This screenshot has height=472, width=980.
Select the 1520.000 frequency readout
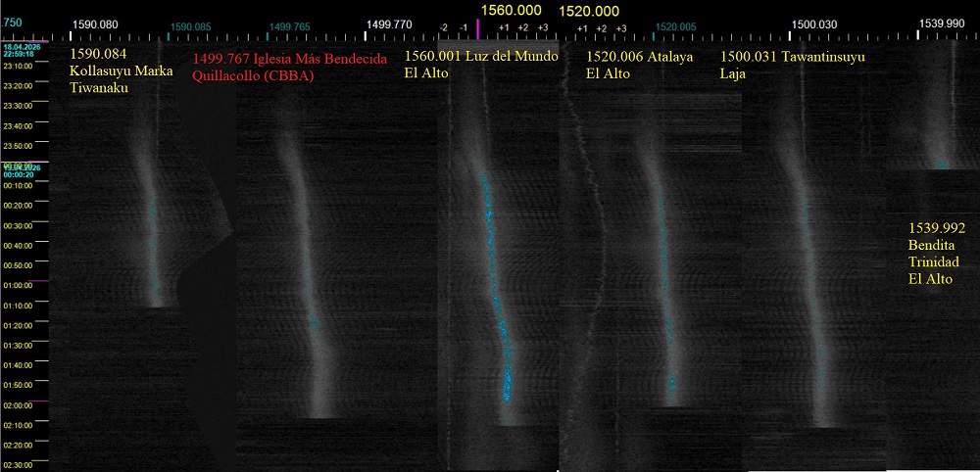click(x=588, y=11)
